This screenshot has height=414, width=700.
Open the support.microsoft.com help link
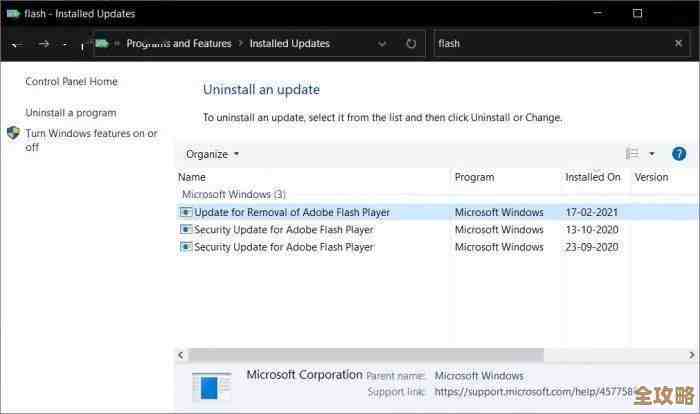click(533, 392)
